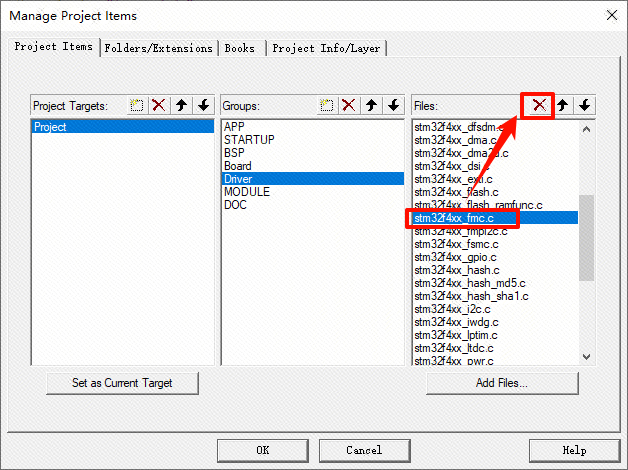The height and width of the screenshot is (470, 628).
Task: Click the Files list vertical scrollbar
Action: coord(586,240)
